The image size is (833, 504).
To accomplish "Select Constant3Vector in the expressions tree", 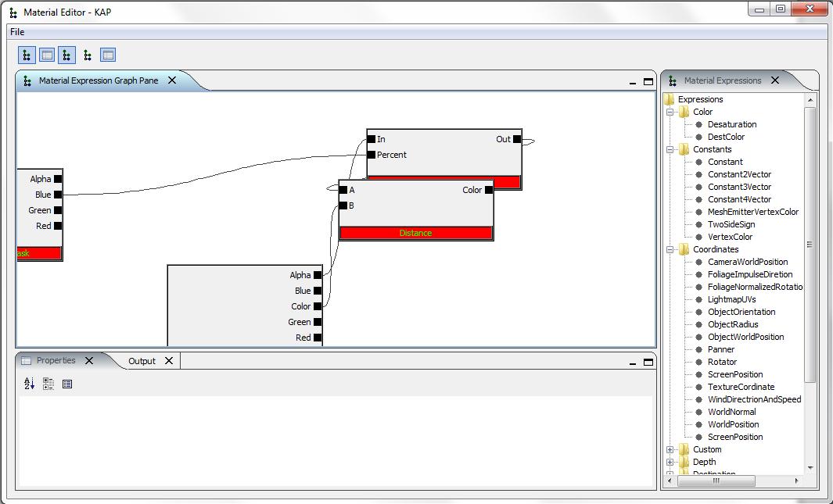I will (x=739, y=187).
